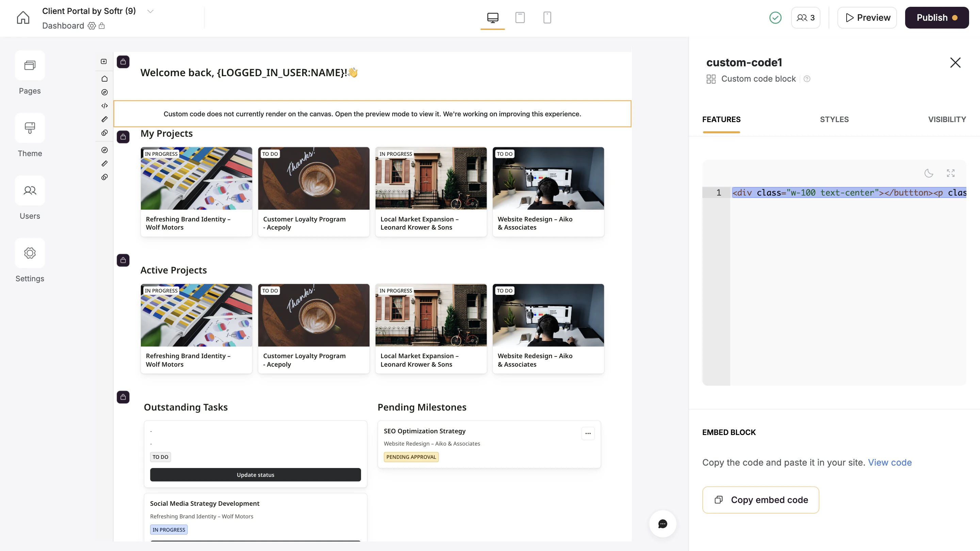This screenshot has height=551, width=980.
Task: Click the View code link
Action: pyautogui.click(x=889, y=463)
